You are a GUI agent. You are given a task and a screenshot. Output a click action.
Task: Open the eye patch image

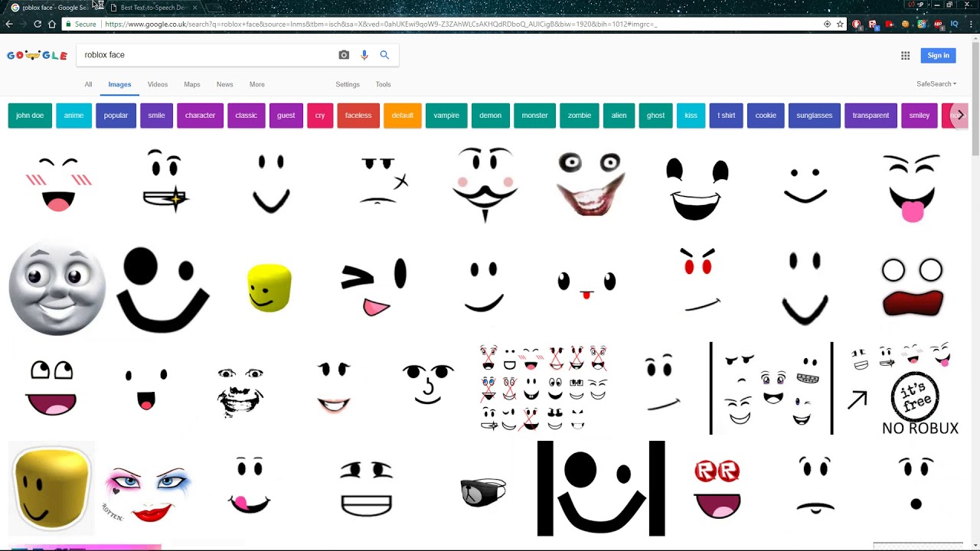pyautogui.click(x=483, y=492)
